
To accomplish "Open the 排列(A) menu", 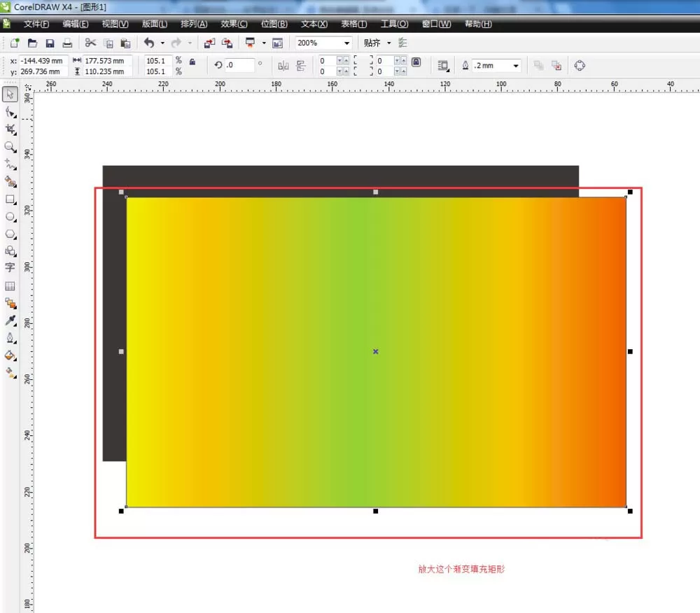I will [x=194, y=24].
